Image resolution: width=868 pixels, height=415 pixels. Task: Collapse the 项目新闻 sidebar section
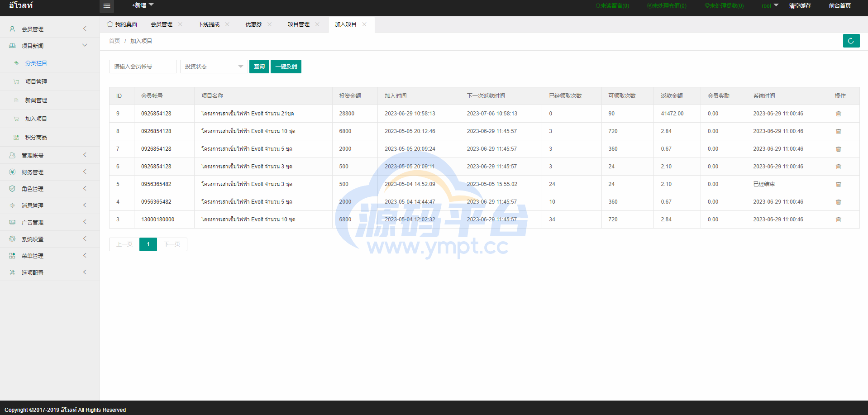pyautogui.click(x=85, y=45)
